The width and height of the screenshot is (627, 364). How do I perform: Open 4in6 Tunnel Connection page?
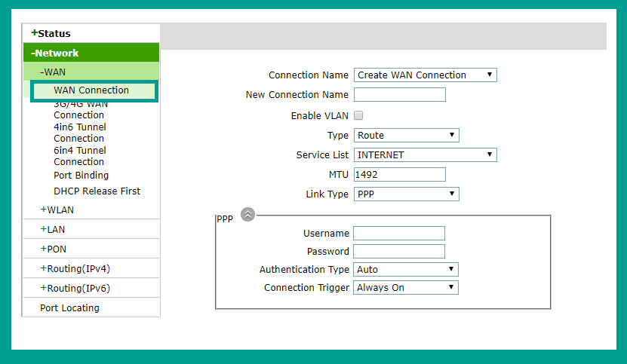tap(79, 133)
